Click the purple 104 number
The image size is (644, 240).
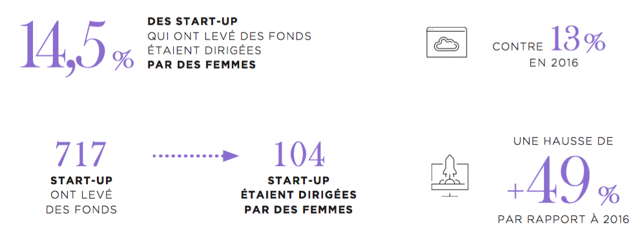pos(299,155)
